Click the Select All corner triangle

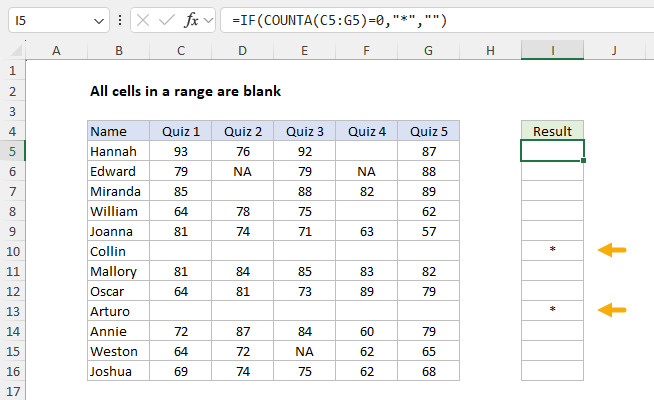tap(16, 50)
